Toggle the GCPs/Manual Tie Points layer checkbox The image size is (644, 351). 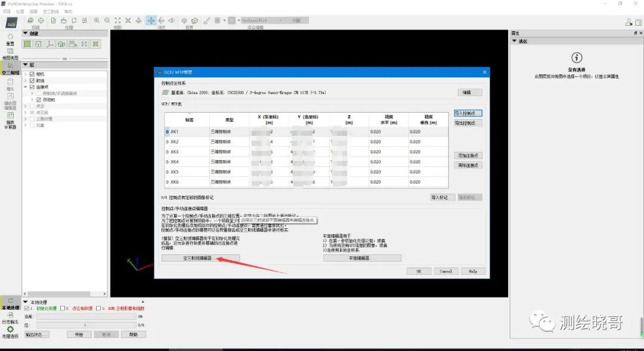coord(39,93)
